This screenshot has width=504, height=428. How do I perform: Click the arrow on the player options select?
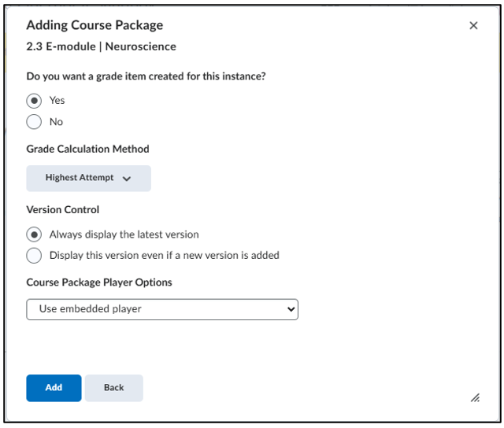(291, 309)
